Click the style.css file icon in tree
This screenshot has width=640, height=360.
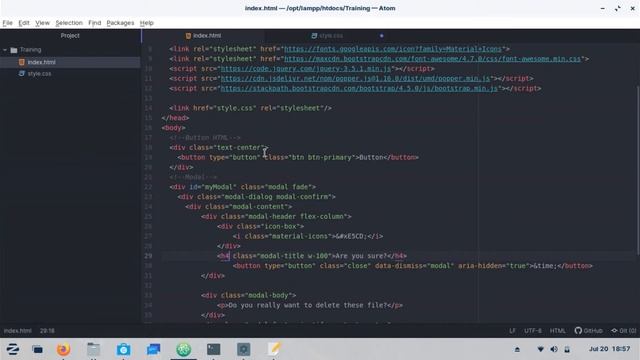pos(22,73)
